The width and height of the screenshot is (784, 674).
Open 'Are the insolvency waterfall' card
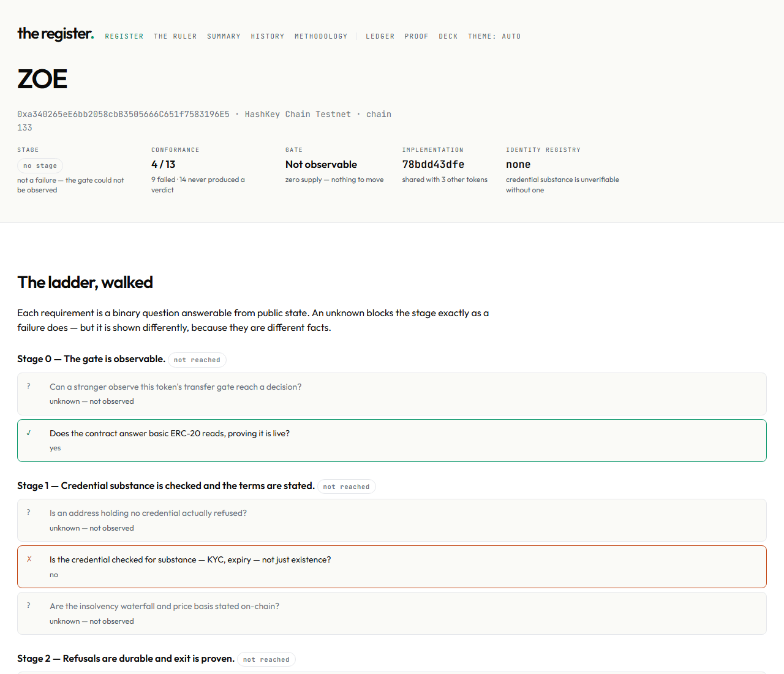pos(392,613)
